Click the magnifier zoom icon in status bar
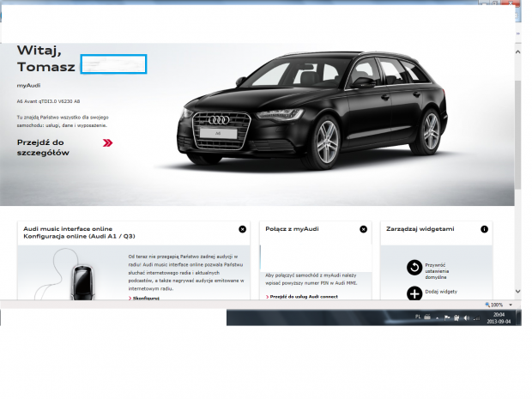This screenshot has width=532, height=399. coord(489,305)
